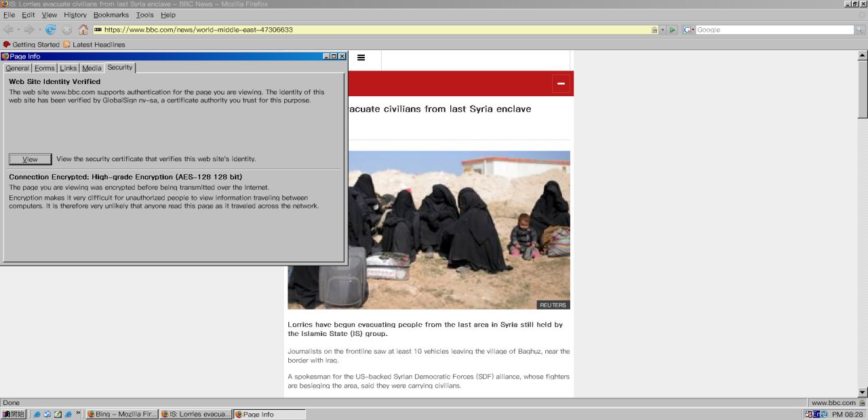Click the Latest Headlines RSS feed bookmark
This screenshot has height=420, width=868.
94,45
